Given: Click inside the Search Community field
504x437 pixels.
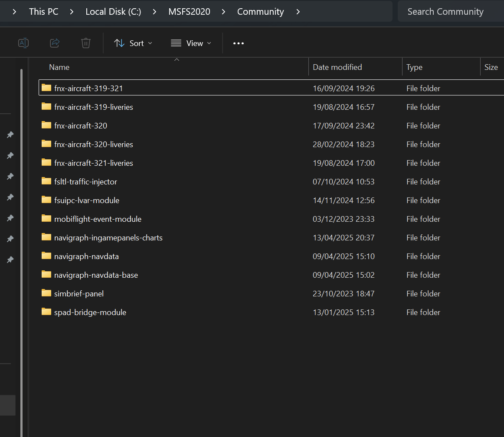Looking at the screenshot, I should (x=451, y=12).
